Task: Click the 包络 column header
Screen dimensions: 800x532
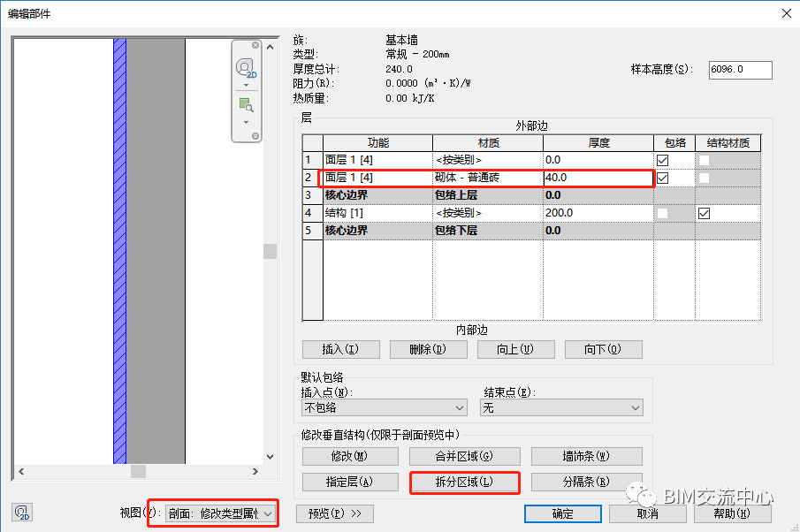Action: [x=674, y=143]
